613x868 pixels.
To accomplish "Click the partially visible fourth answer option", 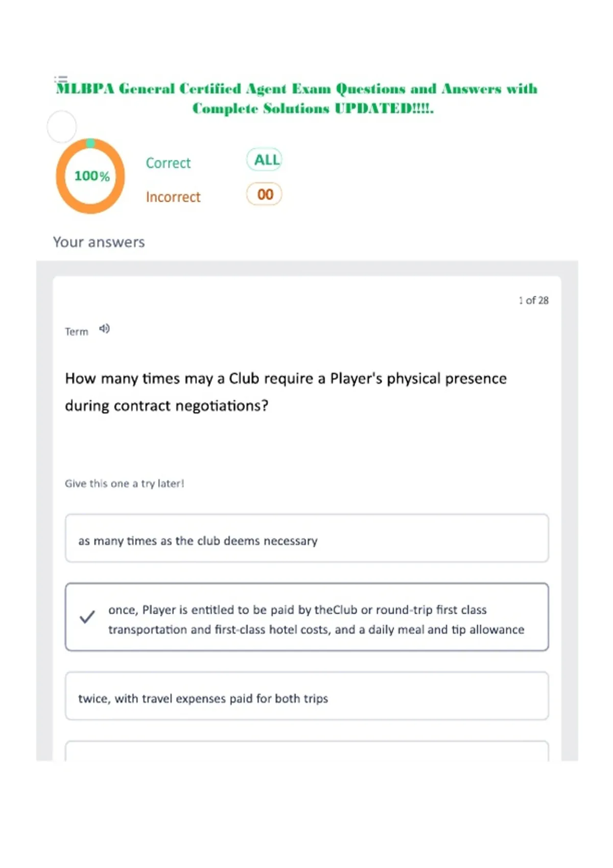I will point(307,751).
